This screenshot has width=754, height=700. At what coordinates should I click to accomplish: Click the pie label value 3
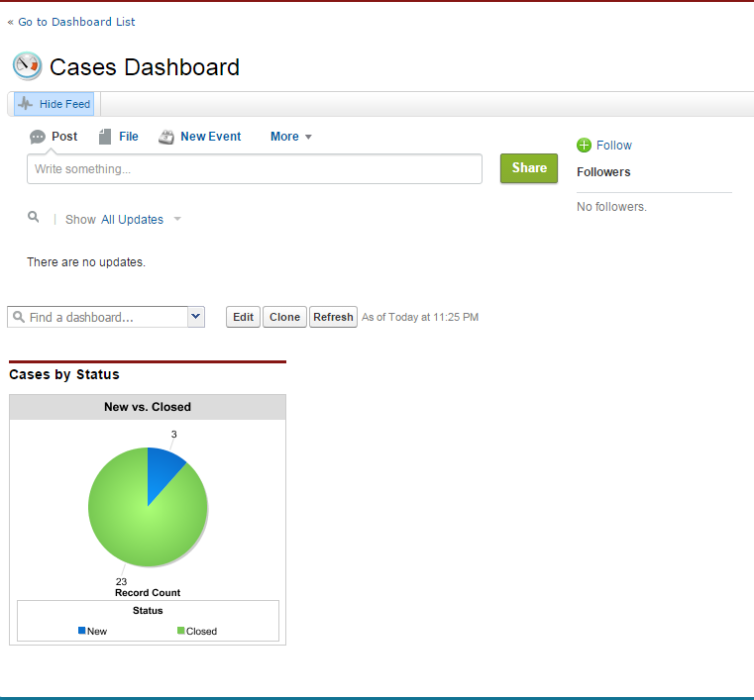(174, 435)
